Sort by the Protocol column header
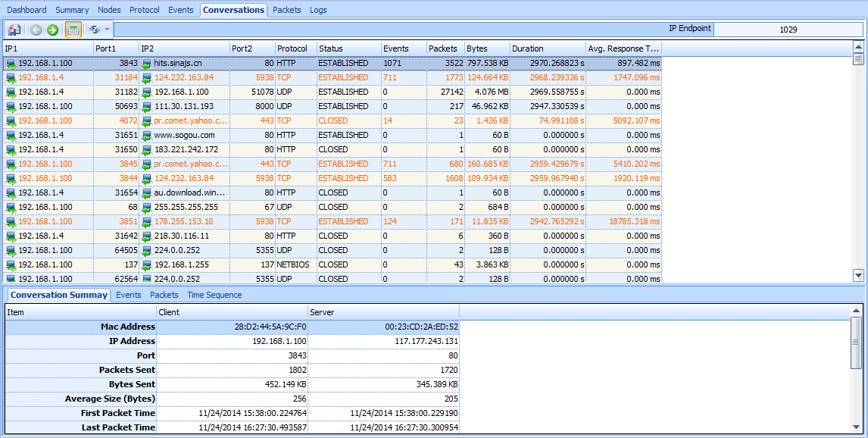 (x=292, y=48)
